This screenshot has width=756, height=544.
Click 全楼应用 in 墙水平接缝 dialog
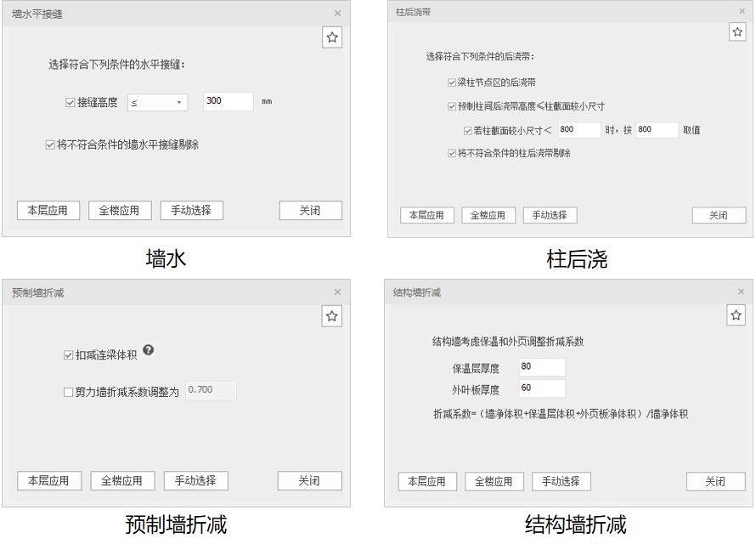click(120, 211)
